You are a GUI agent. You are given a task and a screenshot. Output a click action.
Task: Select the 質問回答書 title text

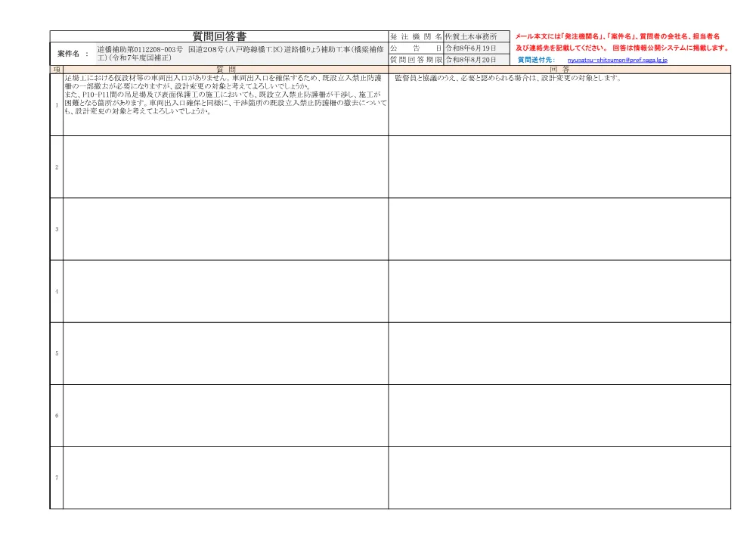point(219,36)
